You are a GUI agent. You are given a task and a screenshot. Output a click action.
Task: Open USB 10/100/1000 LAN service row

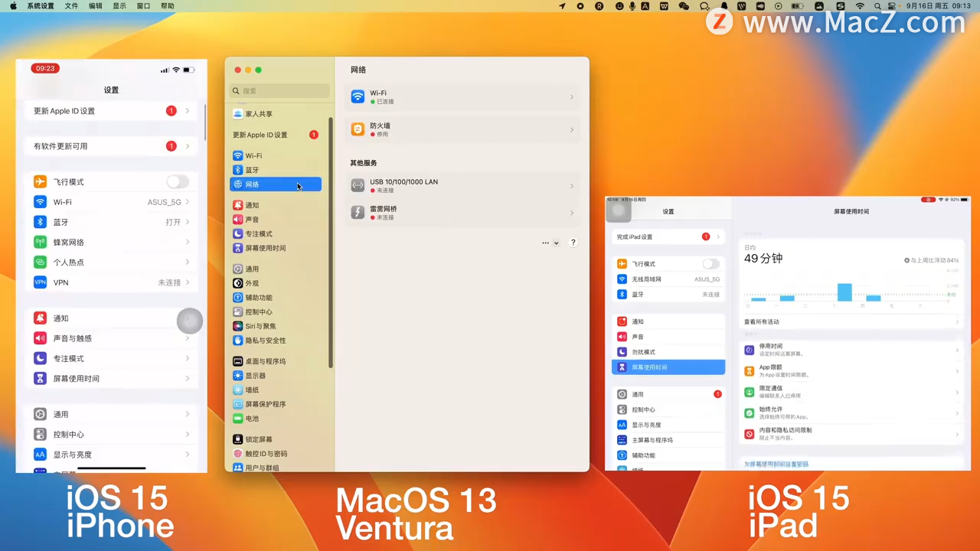coord(462,186)
